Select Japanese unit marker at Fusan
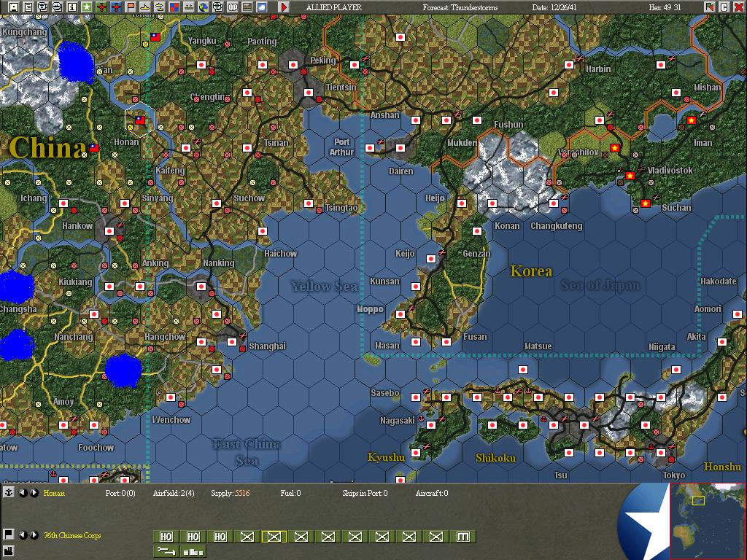This screenshot has width=747, height=560. [x=446, y=342]
